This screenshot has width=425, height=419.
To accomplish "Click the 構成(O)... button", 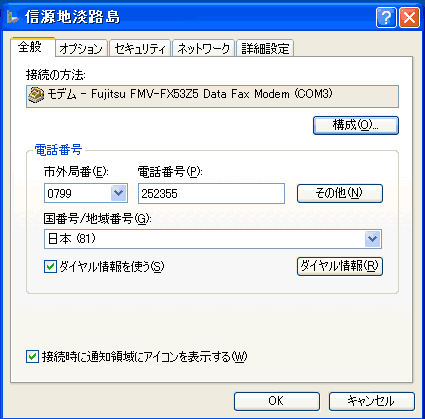I will (x=356, y=125).
